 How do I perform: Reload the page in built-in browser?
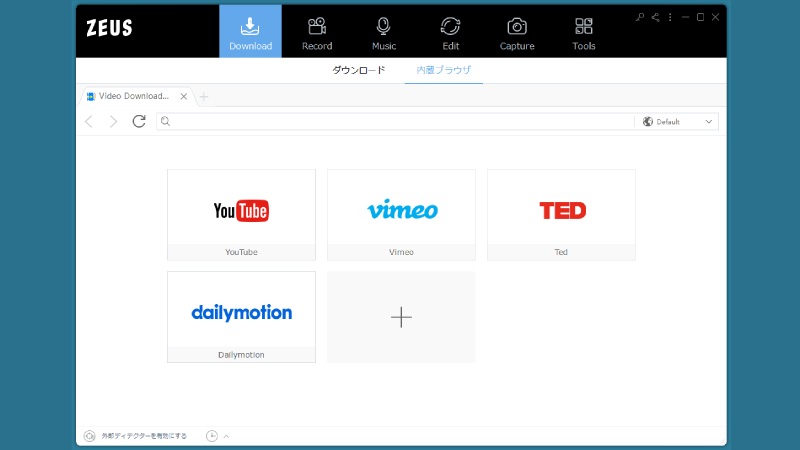coord(139,121)
